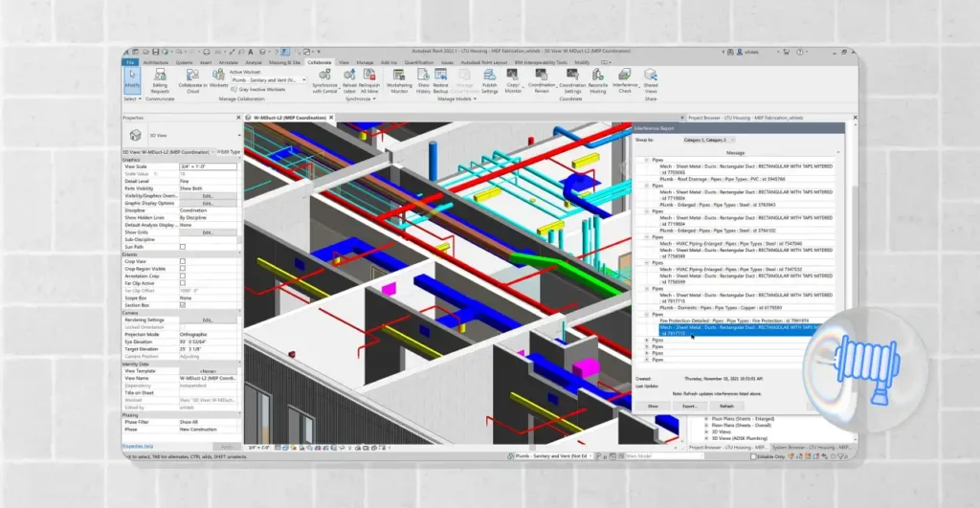980x508 pixels.
Task: Click Edit for Graphic Display Options
Action: [x=208, y=203]
